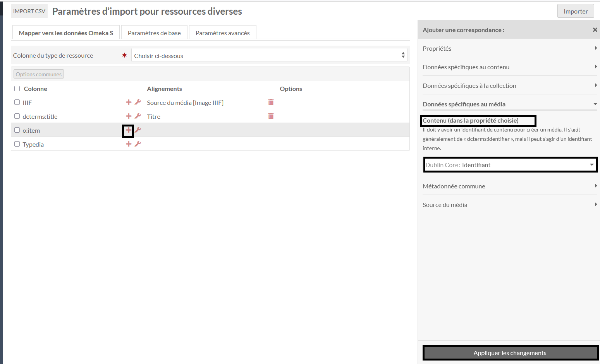Collapse Données spécifiques au média section
This screenshot has width=600, height=364.
509,104
